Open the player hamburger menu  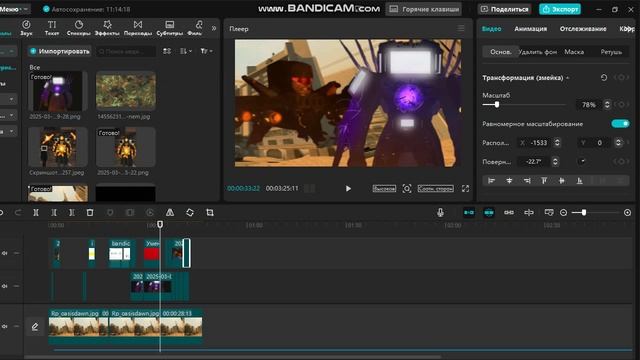pyautogui.click(x=461, y=28)
